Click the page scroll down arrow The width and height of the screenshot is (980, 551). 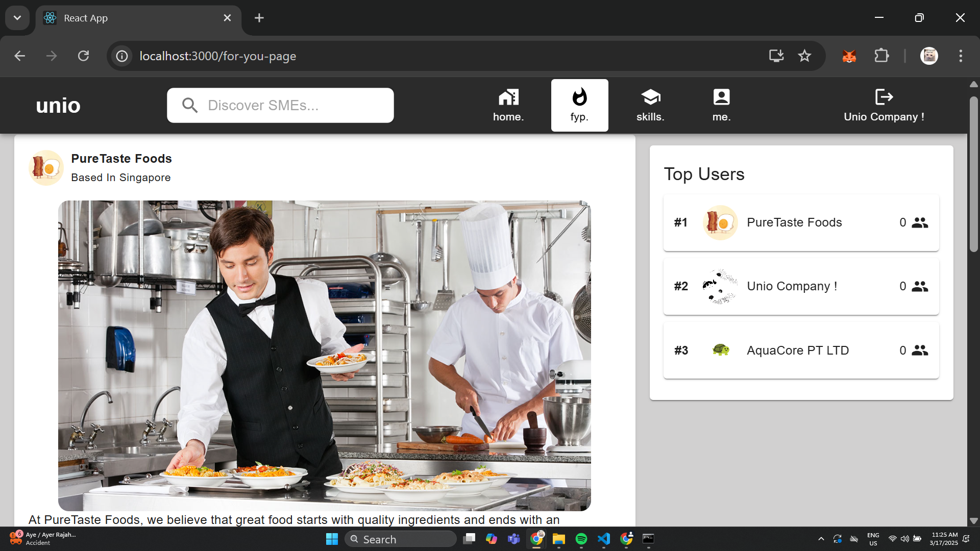[973, 521]
